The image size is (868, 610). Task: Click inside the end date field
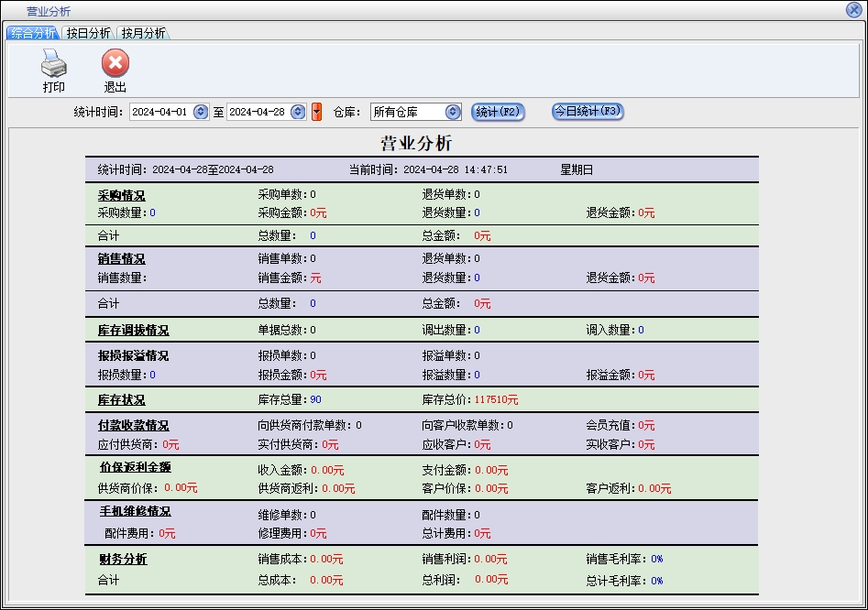258,112
